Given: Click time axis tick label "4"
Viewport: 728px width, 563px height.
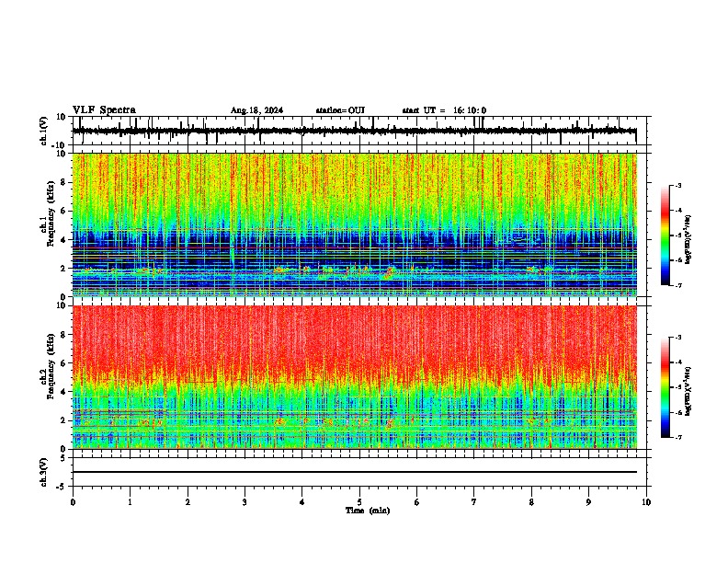Looking at the screenshot, I should [302, 502].
